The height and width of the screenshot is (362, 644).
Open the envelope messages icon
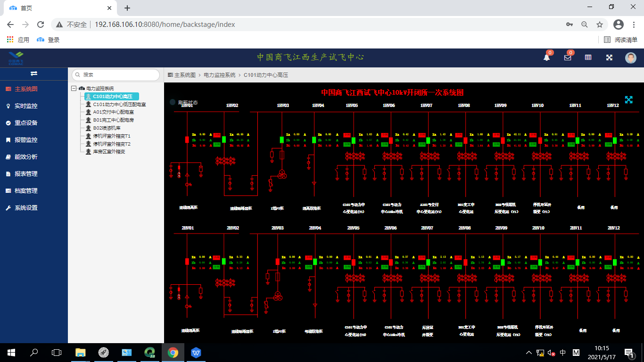pos(568,58)
